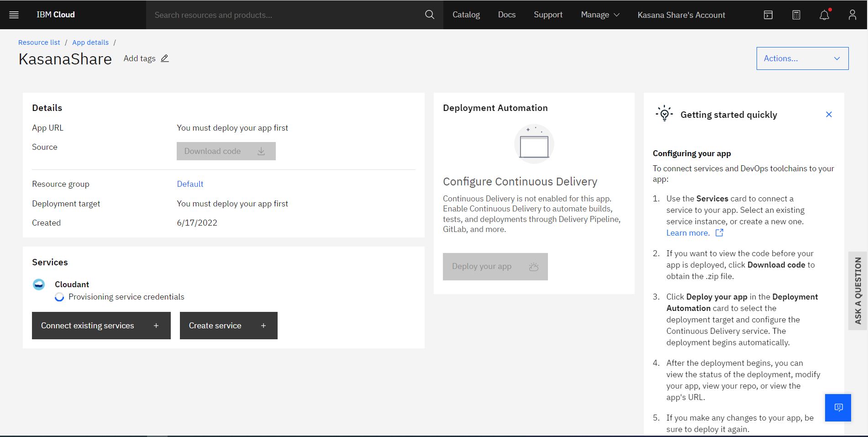
Task: Click the Ask a Question side tab
Action: click(858, 291)
